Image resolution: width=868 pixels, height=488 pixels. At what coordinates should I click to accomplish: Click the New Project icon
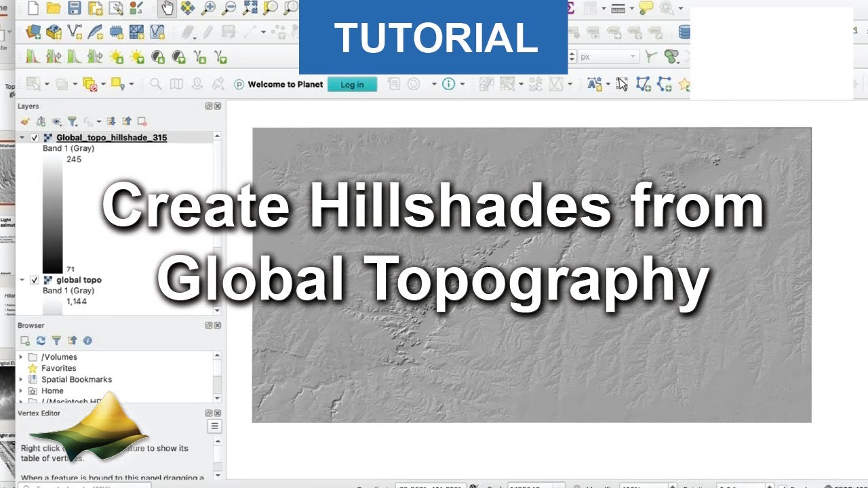[33, 8]
